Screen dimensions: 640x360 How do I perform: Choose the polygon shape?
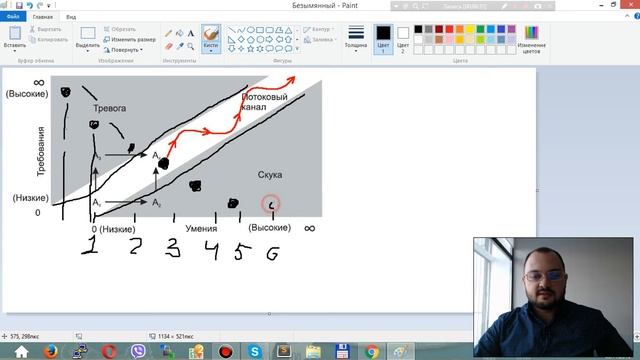pos(279,30)
